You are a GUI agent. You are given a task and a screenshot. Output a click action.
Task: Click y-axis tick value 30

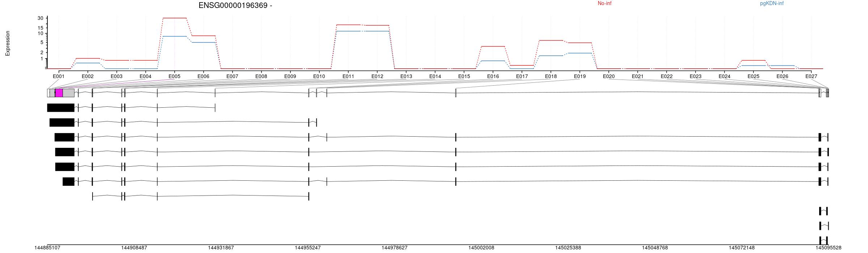click(x=41, y=18)
